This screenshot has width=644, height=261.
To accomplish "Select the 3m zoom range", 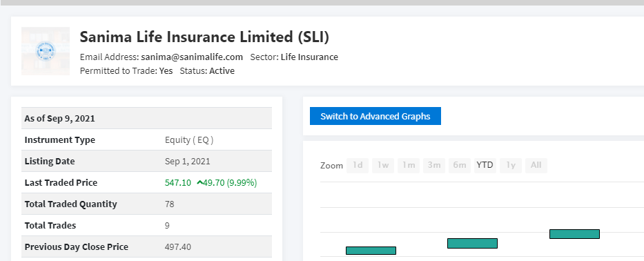I will [434, 165].
